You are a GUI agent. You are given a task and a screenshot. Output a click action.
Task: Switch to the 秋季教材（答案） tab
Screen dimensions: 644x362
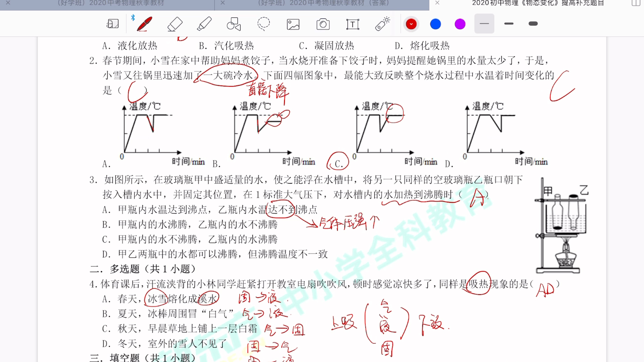(324, 3)
